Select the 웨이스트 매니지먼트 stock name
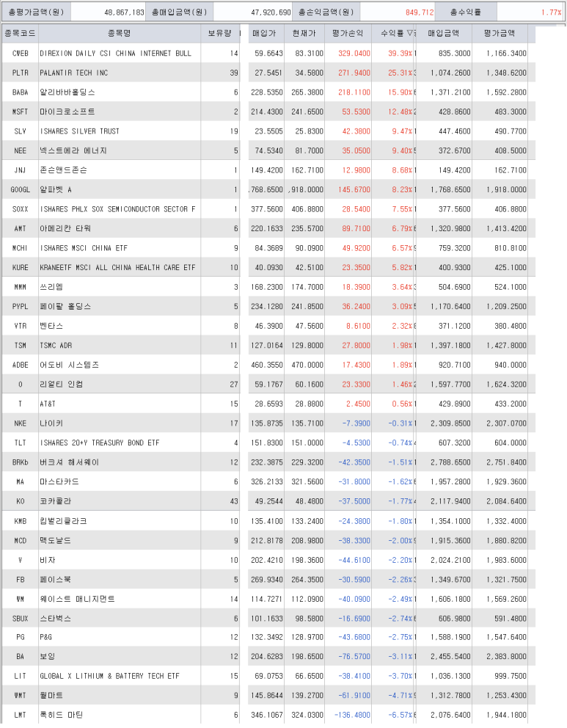Viewport: 567px width, 728px height. (x=77, y=600)
